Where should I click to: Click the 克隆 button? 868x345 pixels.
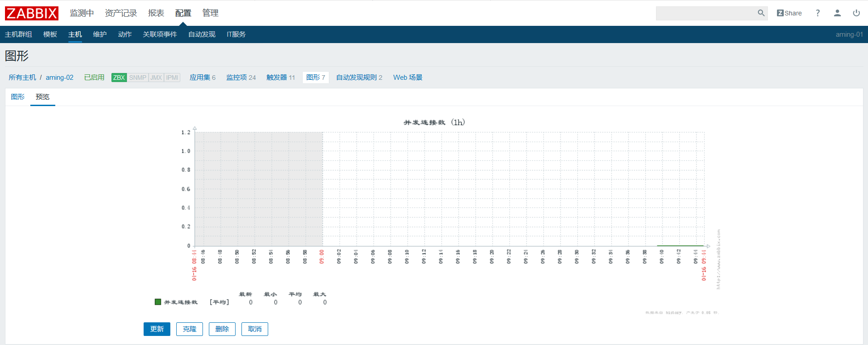(189, 329)
